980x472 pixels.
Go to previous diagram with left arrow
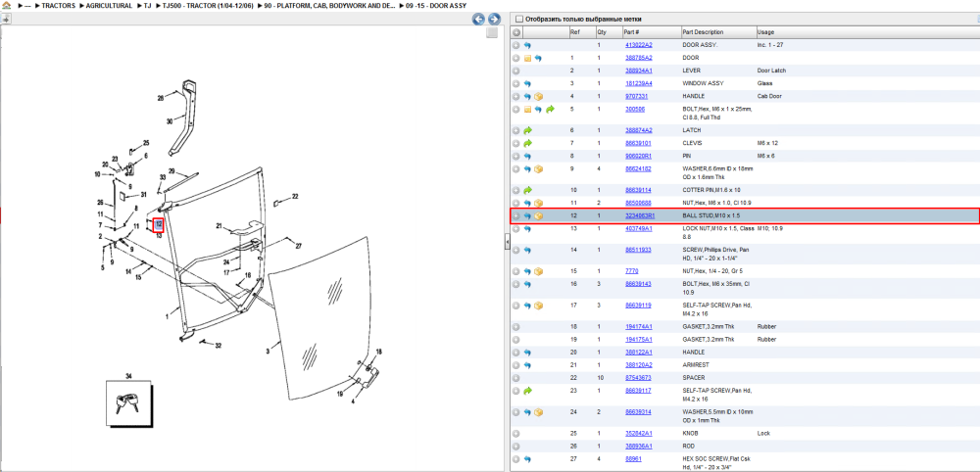478,19
